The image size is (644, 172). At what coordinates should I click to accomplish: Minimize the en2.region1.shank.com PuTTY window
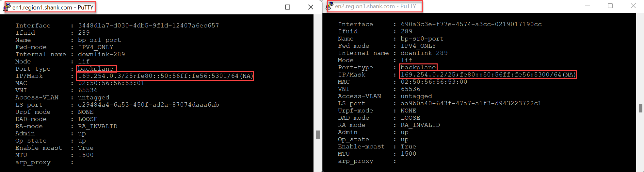pyautogui.click(x=588, y=6)
